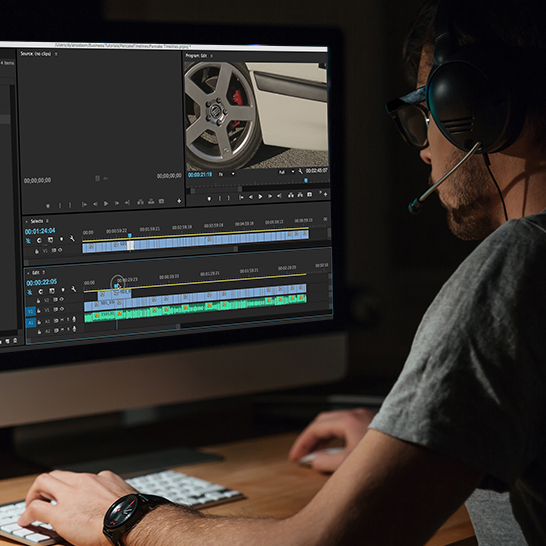Screen dimensions: 546x546
Task: Select the Selects sequence timeline tab
Action: pos(37,221)
